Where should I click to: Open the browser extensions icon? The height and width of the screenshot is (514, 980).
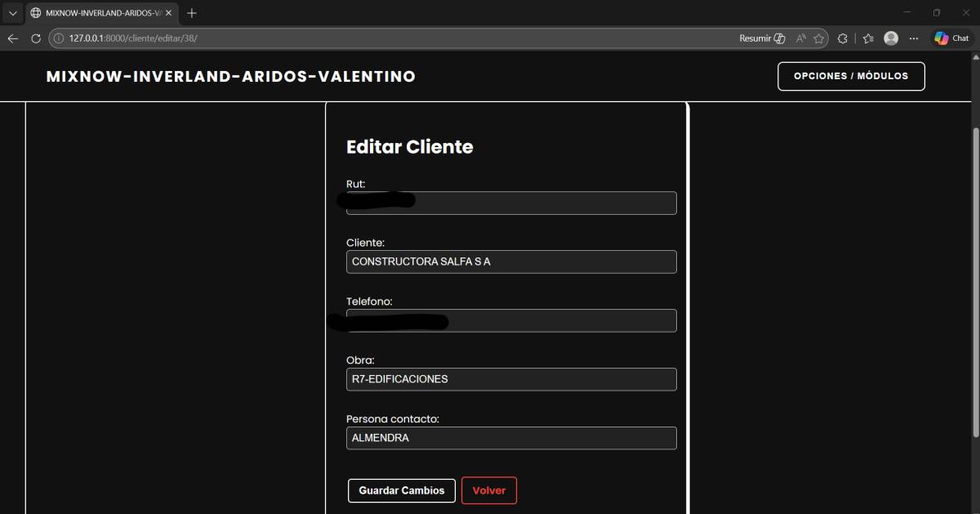tap(843, 38)
